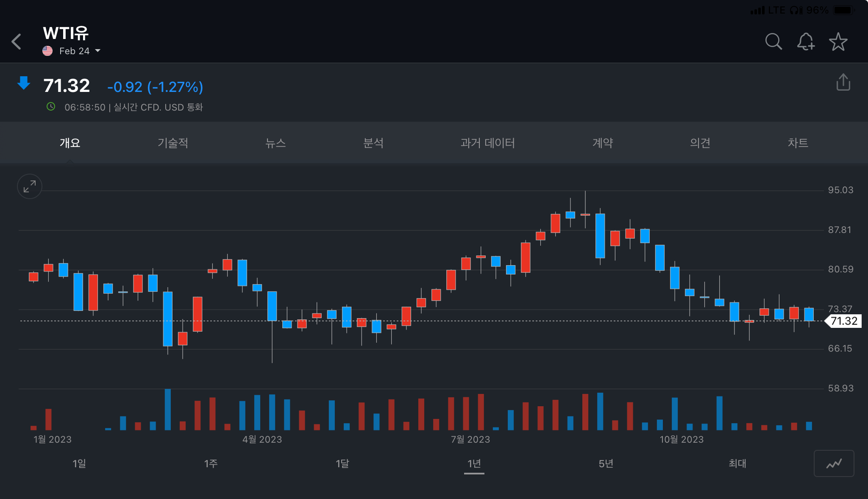Image resolution: width=868 pixels, height=499 pixels.
Task: Tap the blue down-arrow price indicator
Action: point(24,83)
